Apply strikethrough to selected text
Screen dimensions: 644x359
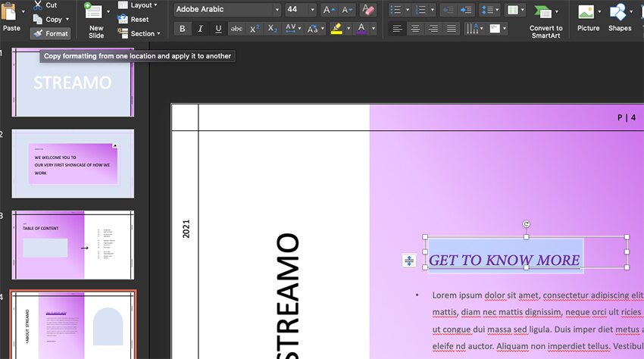[x=236, y=29]
